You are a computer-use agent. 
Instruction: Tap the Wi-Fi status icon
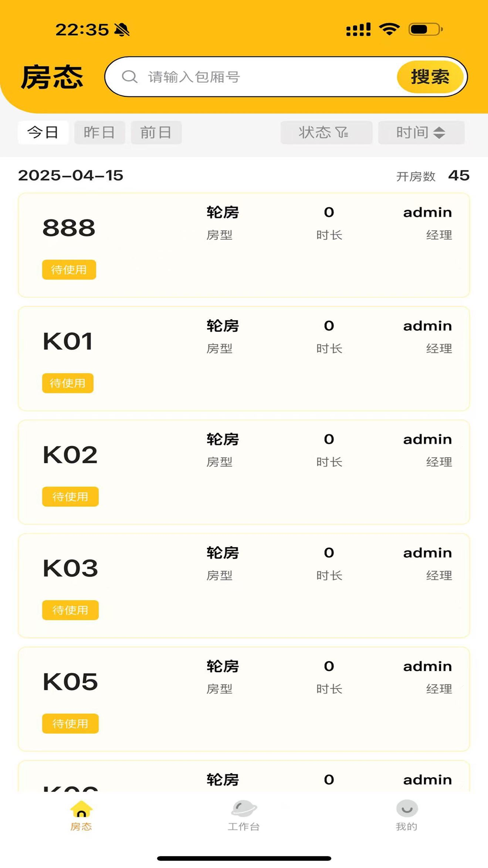pyautogui.click(x=389, y=29)
